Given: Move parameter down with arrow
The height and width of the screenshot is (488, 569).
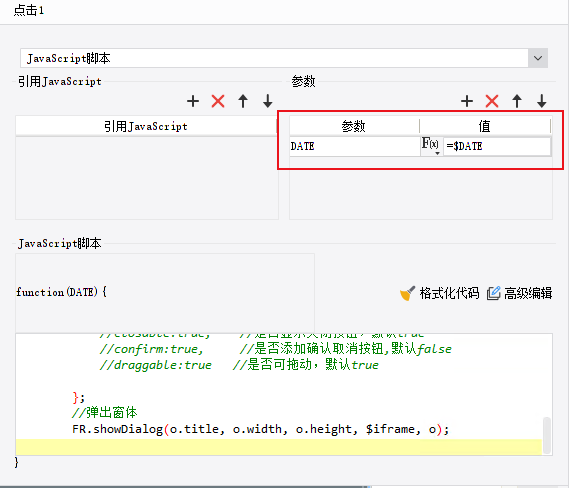Looking at the screenshot, I should click(x=541, y=101).
